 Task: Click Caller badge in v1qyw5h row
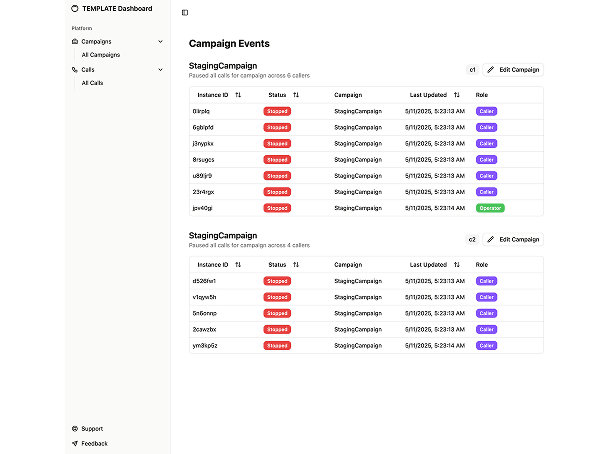click(x=487, y=297)
